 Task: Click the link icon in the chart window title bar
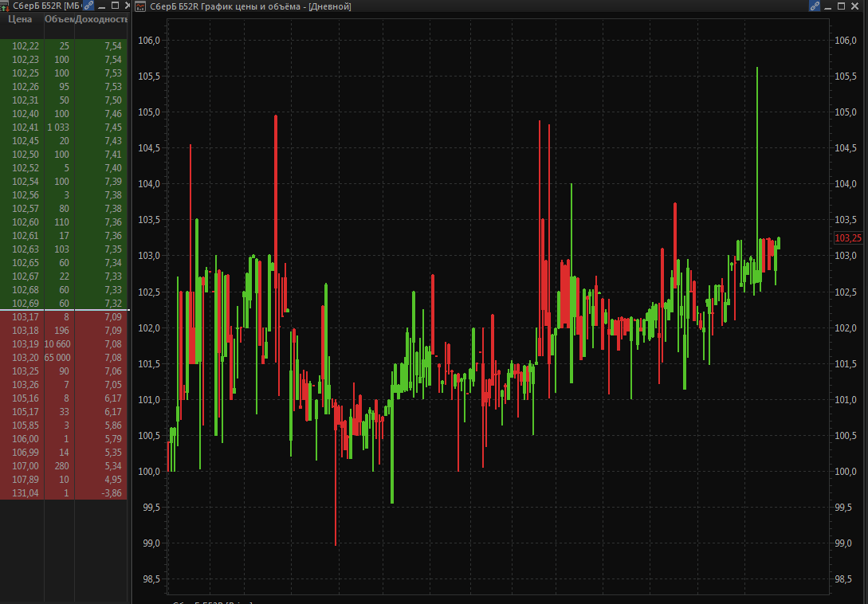tap(815, 6)
